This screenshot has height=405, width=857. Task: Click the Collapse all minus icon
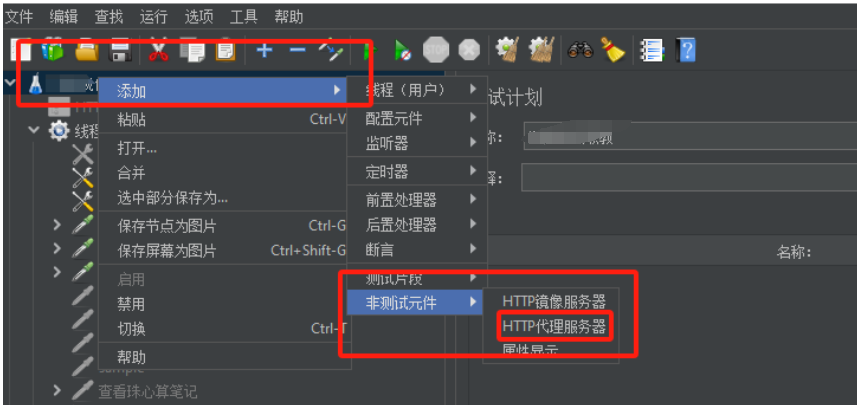(297, 51)
